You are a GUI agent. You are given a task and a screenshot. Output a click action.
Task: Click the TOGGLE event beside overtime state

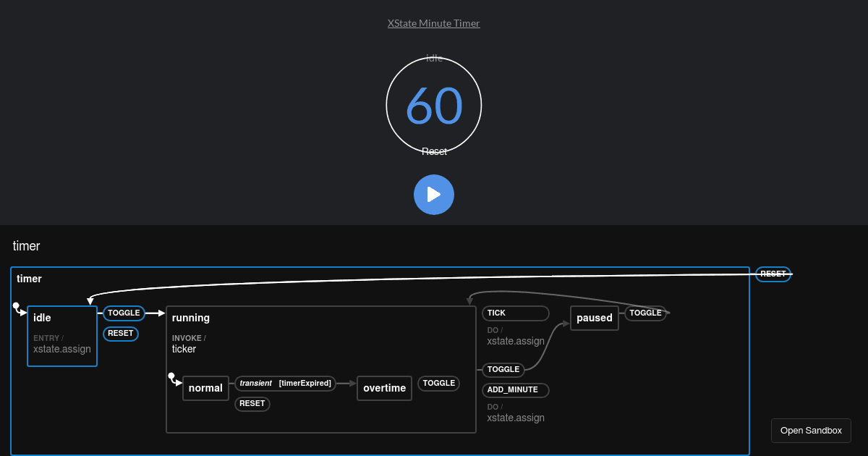438,383
